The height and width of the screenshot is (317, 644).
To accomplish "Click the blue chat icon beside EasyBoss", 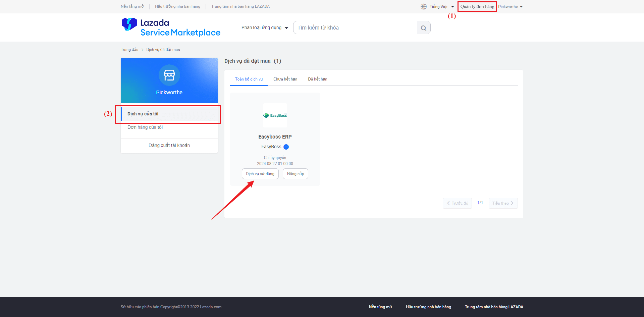I will click(x=286, y=147).
